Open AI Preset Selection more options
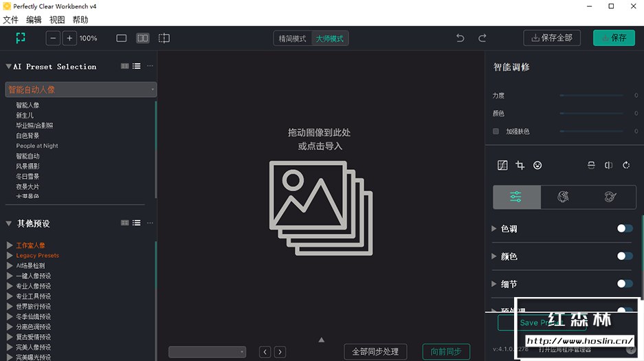Viewport: 644px width, 361px height. pos(150,66)
